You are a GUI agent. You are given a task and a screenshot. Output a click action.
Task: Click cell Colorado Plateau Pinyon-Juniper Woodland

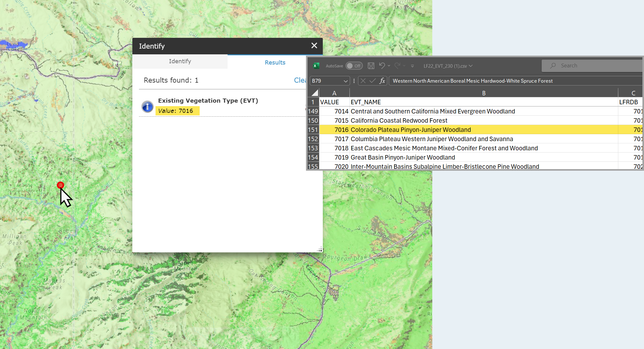484,130
